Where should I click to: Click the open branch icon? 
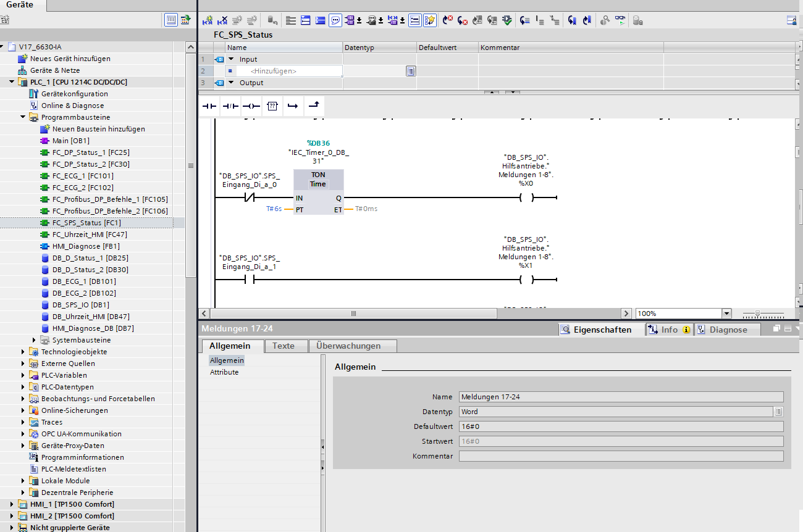[293, 106]
